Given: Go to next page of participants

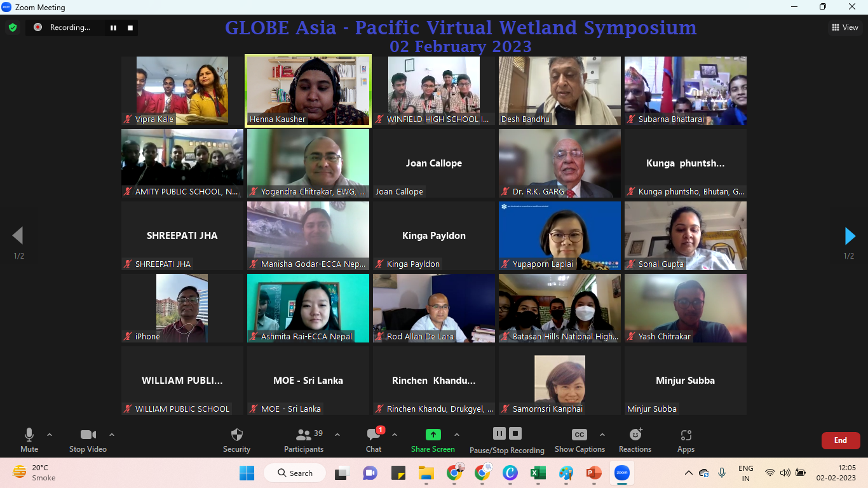Looking at the screenshot, I should click(x=850, y=236).
